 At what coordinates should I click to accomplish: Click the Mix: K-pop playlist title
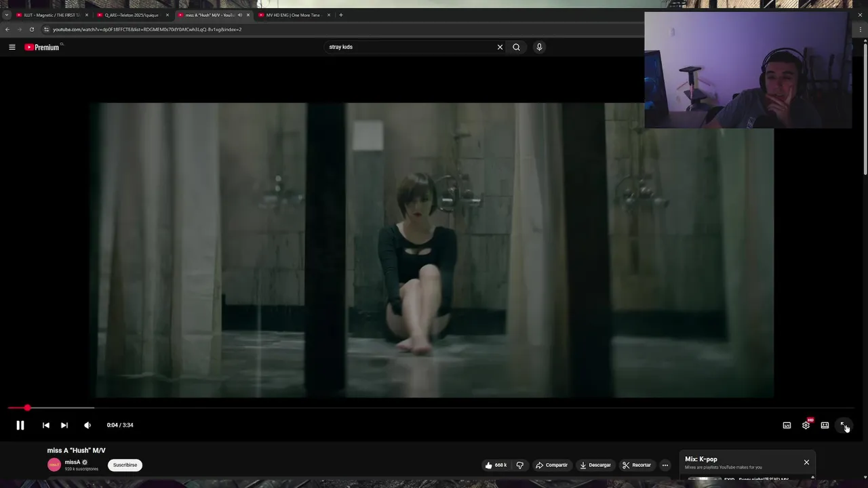pyautogui.click(x=701, y=459)
